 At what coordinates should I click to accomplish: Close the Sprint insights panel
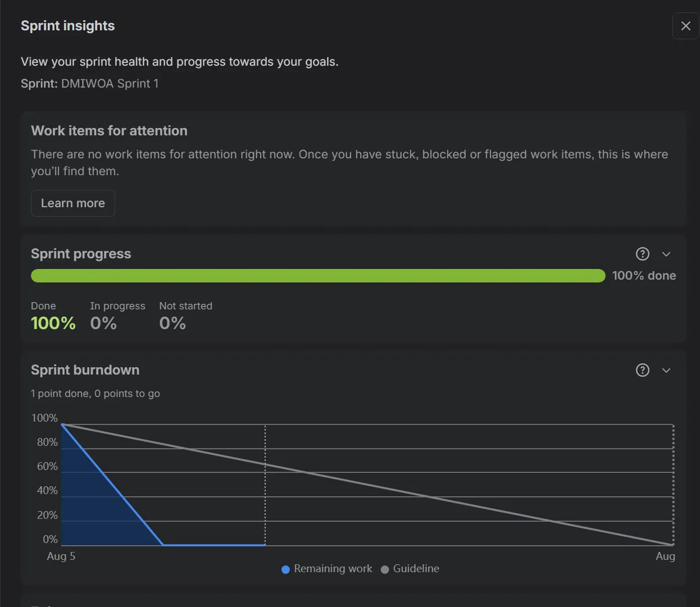coord(685,26)
